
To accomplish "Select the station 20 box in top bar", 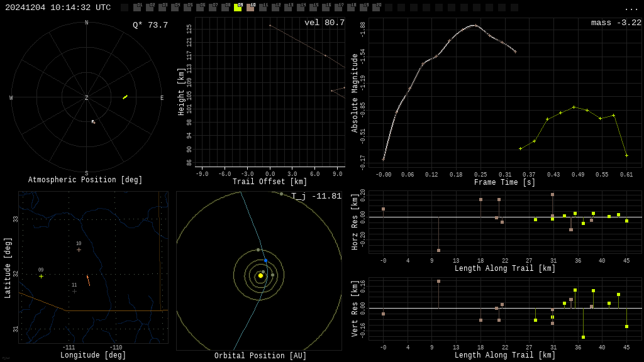I will pyautogui.click(x=376, y=8).
